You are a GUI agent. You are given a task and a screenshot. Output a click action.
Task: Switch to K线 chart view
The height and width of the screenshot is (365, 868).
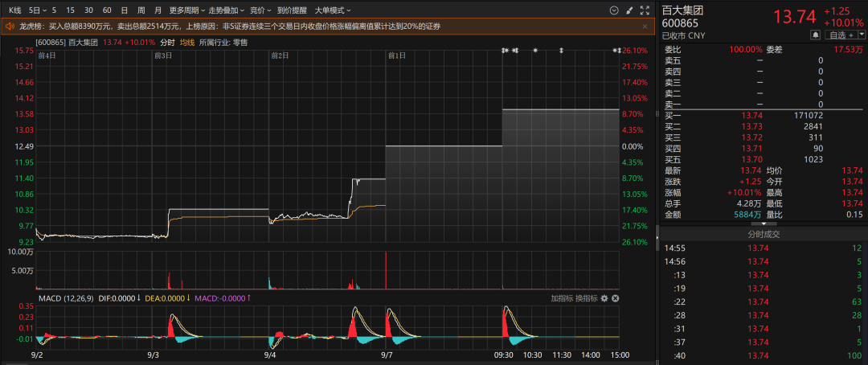14,10
